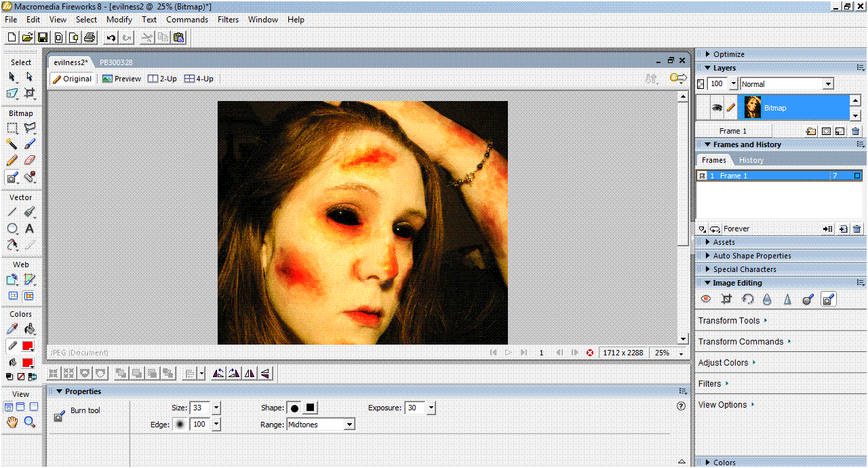Select the Hand tool
The height and width of the screenshot is (468, 868).
(x=12, y=422)
